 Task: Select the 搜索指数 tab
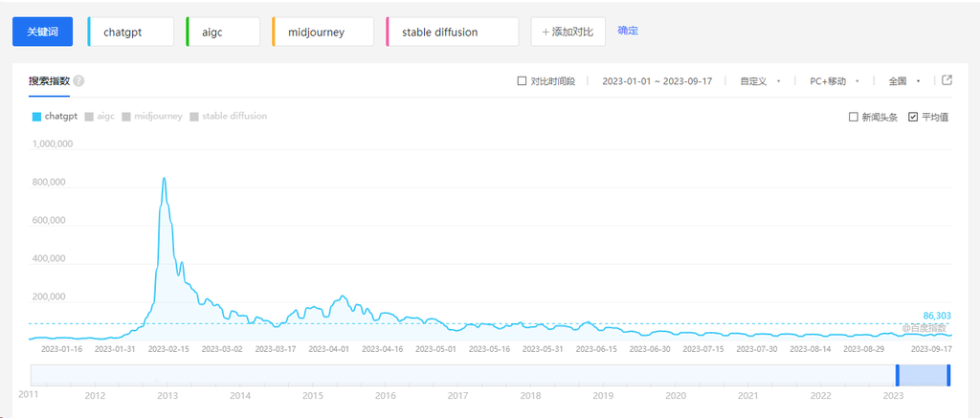(49, 81)
